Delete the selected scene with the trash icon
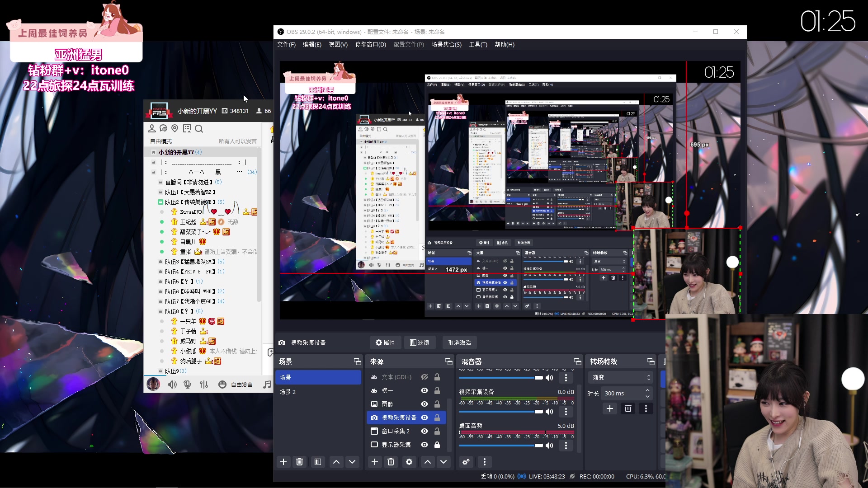Image resolution: width=868 pixels, height=488 pixels. [299, 462]
